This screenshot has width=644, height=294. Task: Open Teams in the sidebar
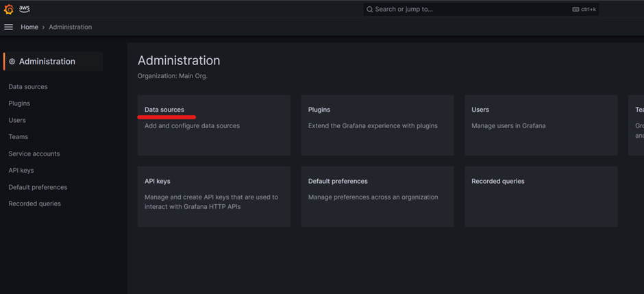click(18, 137)
